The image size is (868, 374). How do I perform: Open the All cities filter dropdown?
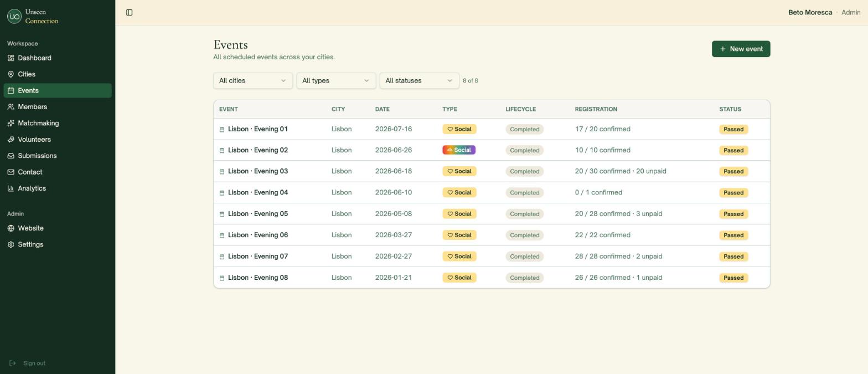click(253, 80)
